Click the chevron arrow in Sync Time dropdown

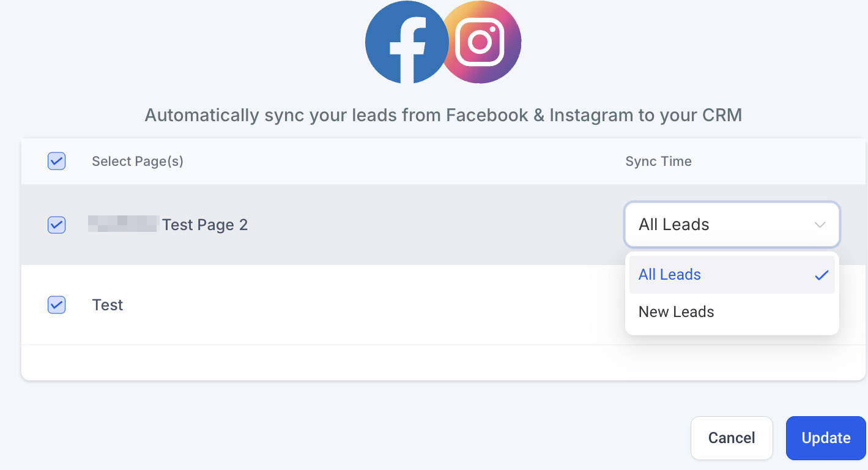pos(820,225)
